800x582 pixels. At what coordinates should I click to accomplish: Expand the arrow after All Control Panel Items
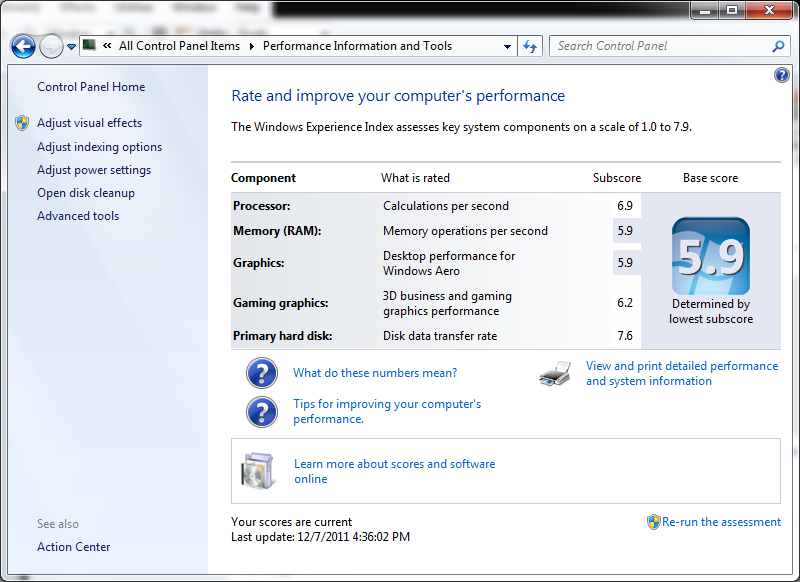(x=252, y=46)
